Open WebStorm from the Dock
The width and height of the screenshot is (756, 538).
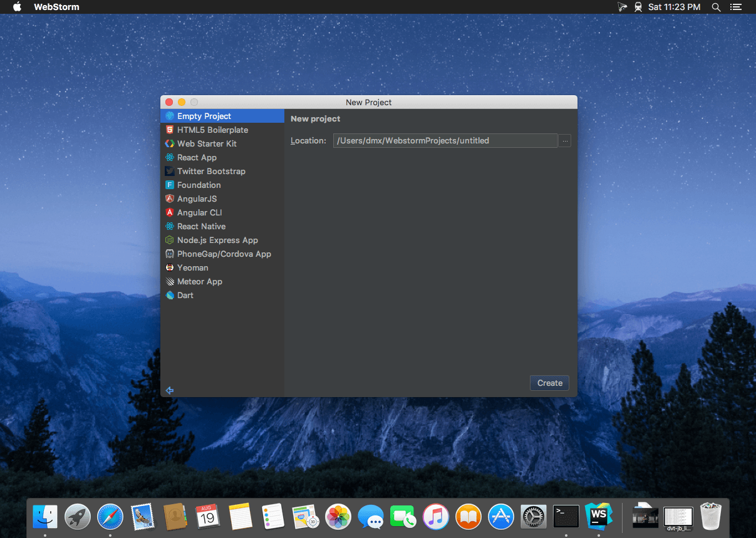(x=599, y=516)
